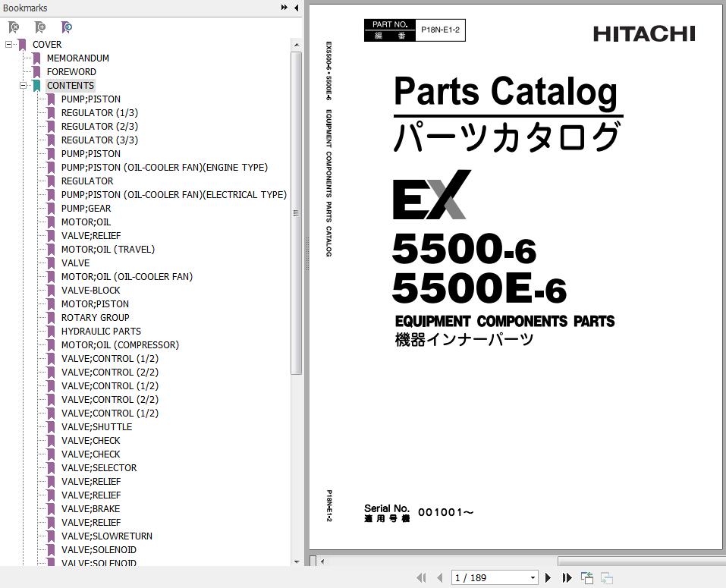Click the expand bookmarks panel double-arrow
This screenshot has width=726, height=588.
(x=284, y=8)
